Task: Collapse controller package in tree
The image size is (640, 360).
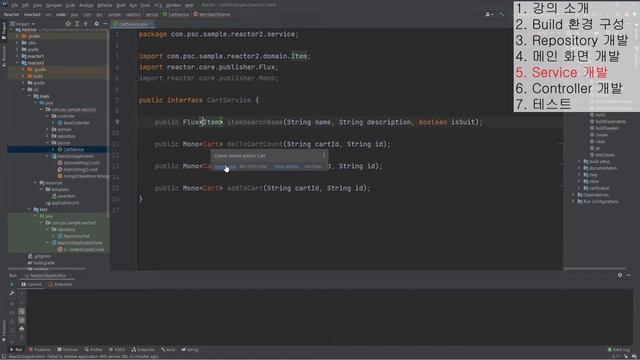Action: tap(48, 116)
